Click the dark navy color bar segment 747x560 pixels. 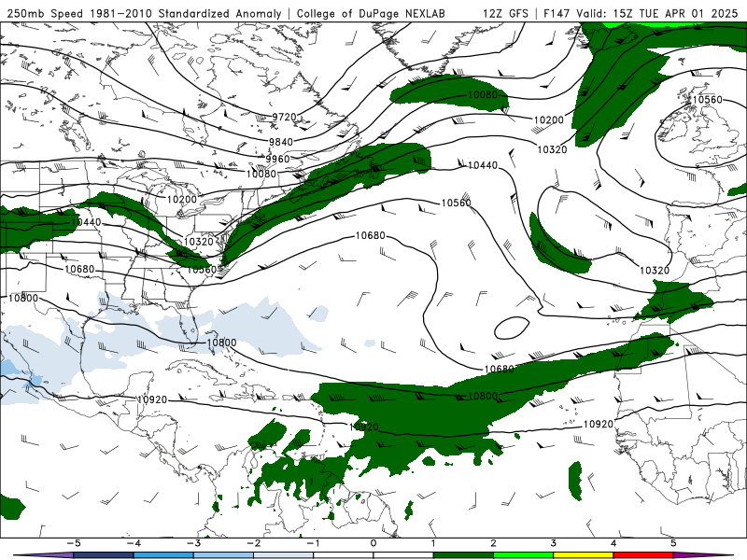tap(104, 555)
